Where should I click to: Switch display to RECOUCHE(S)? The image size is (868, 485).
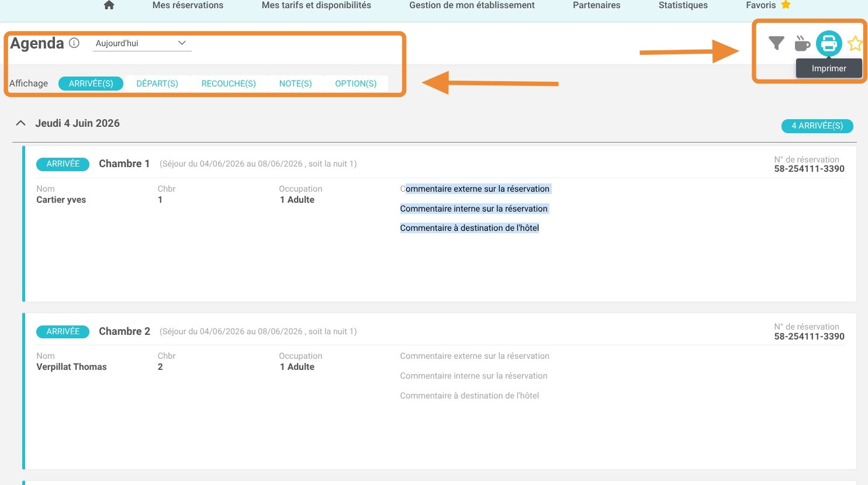coord(229,84)
